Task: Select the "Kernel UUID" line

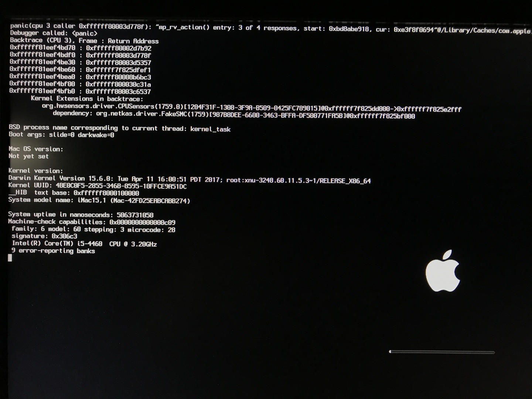Action: [98, 186]
